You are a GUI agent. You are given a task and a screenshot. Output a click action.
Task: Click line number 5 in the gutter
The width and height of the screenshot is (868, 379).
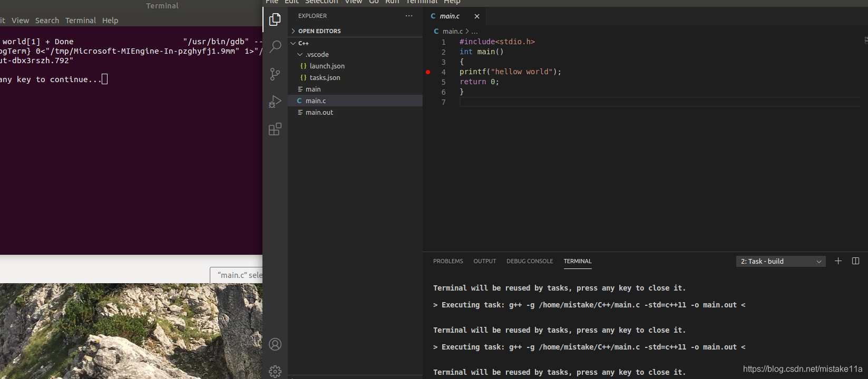tap(443, 82)
